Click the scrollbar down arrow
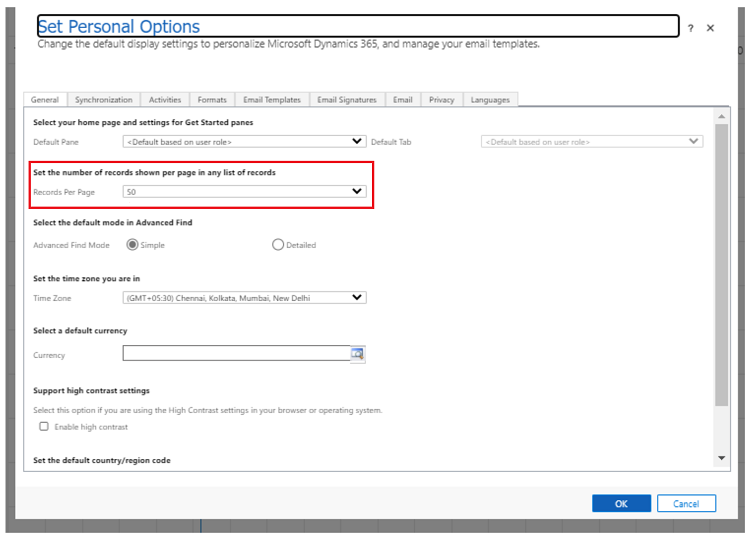750x538 pixels. click(722, 458)
